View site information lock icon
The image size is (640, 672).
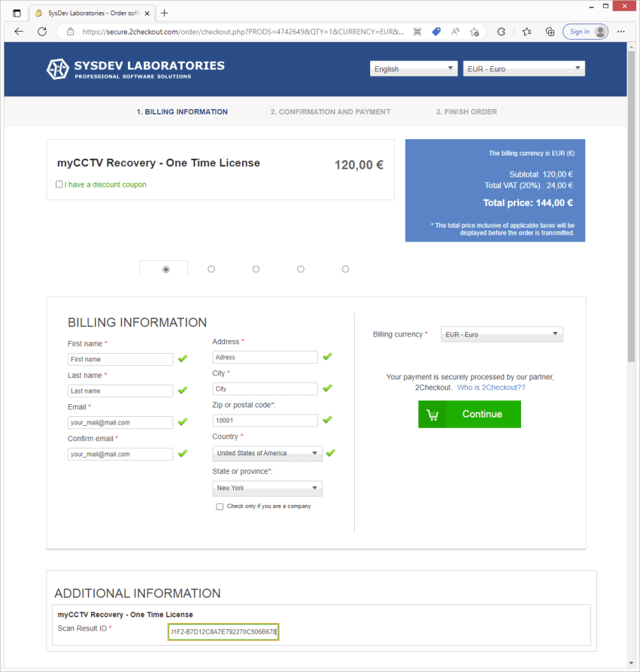(71, 32)
